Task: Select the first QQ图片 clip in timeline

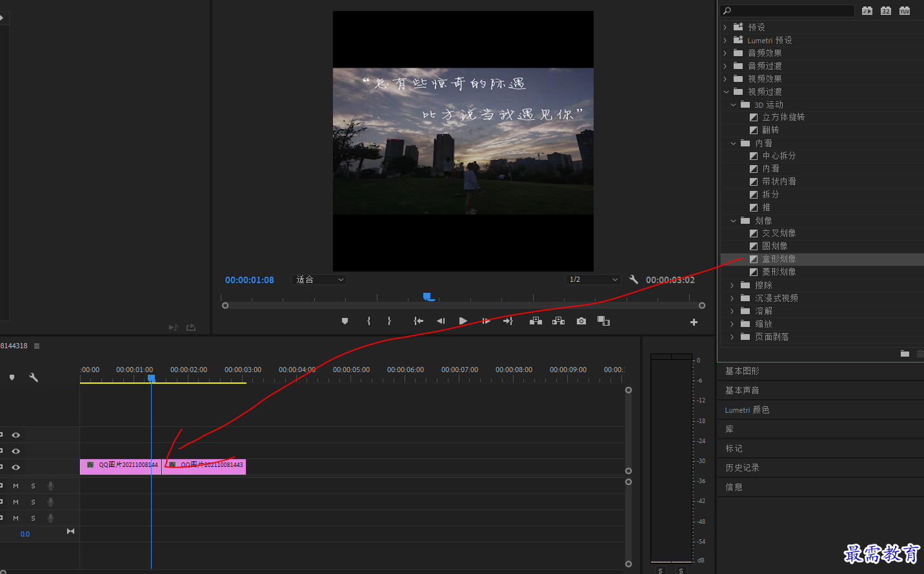Action: point(121,466)
